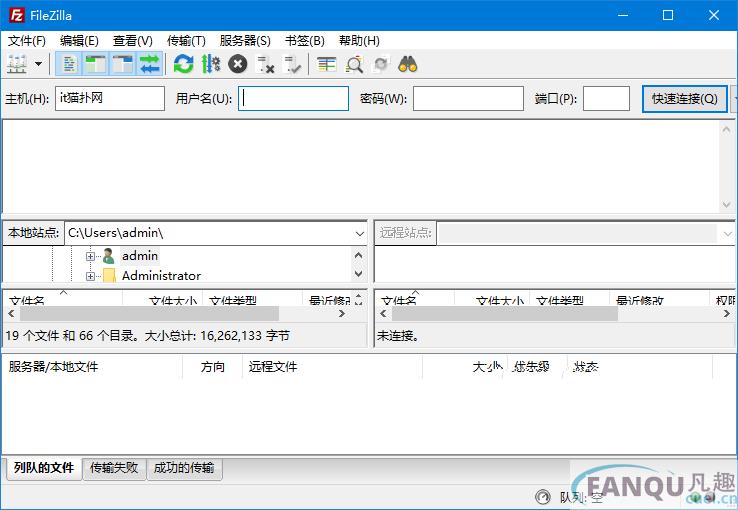Toggle remote directory tree view
The width and height of the screenshot is (738, 510).
123,64
